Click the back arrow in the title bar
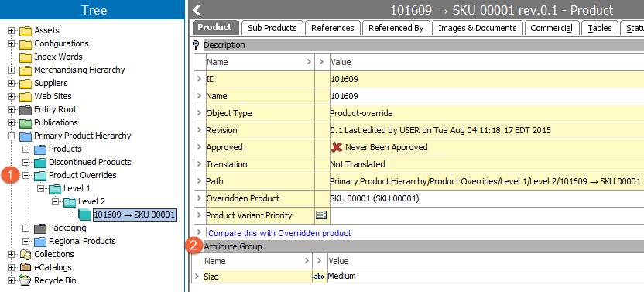 coord(197,10)
